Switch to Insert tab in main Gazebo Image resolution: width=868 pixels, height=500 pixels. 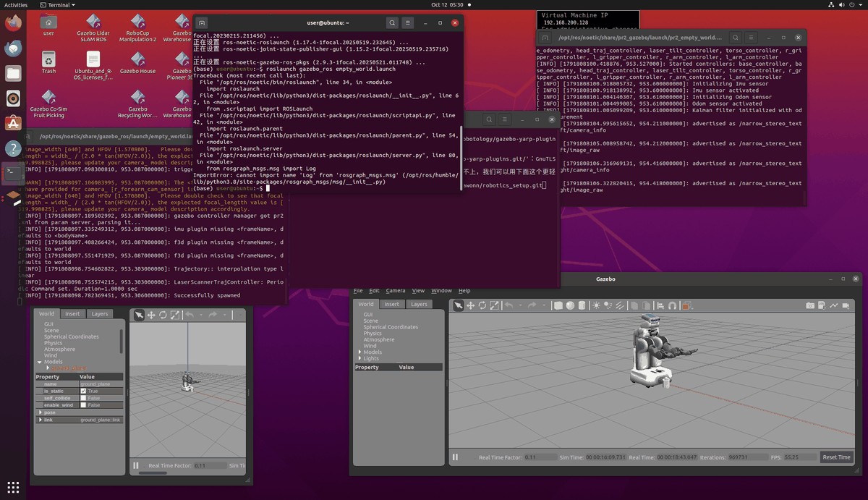pos(391,304)
